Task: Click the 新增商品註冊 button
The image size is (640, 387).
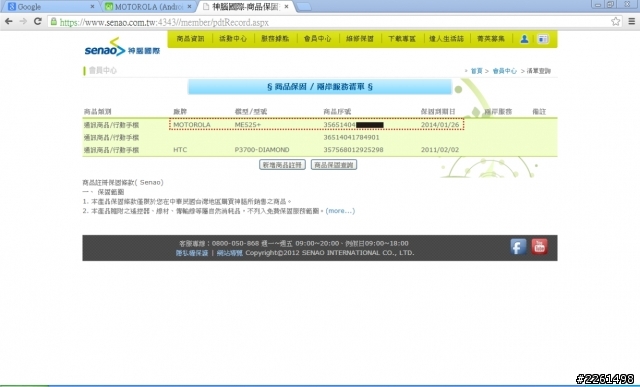Action: click(x=282, y=165)
